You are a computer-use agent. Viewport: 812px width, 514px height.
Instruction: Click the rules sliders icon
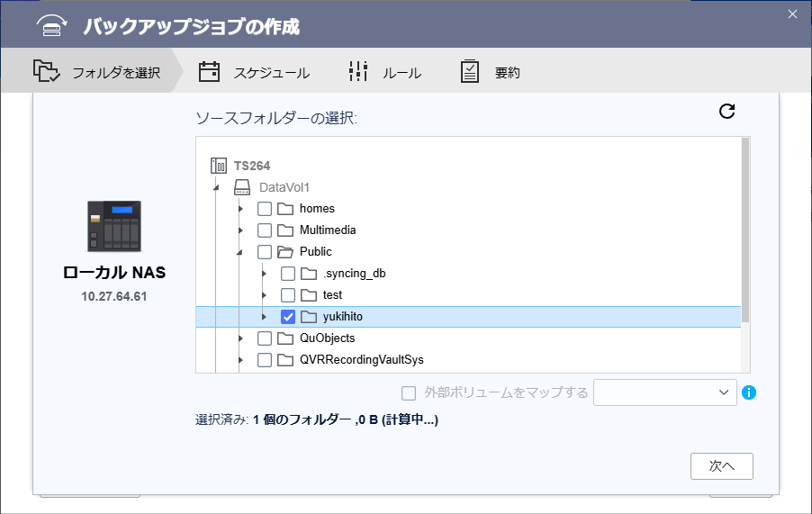tap(358, 72)
